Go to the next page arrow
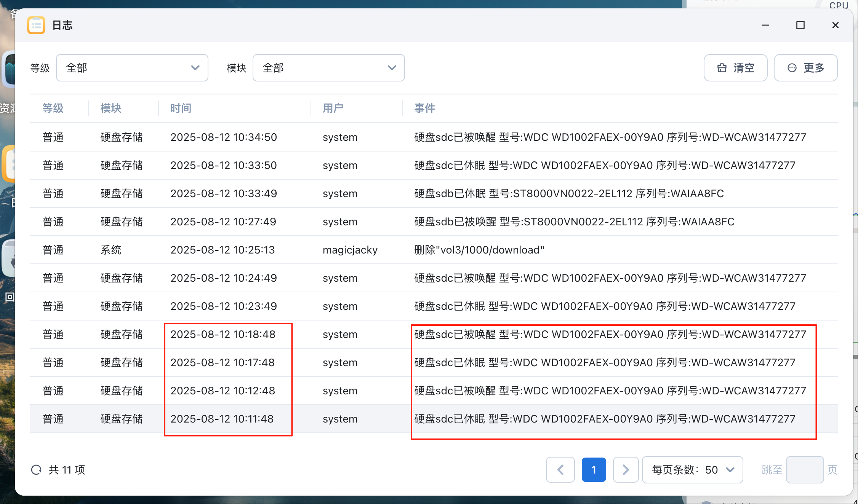Viewport: 858px width, 504px height. pyautogui.click(x=626, y=470)
